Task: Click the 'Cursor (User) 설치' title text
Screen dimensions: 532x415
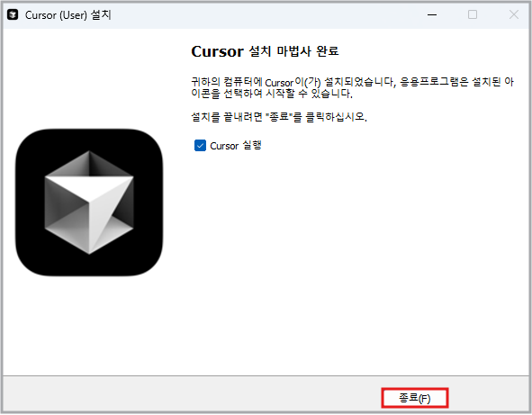Action: [68, 15]
